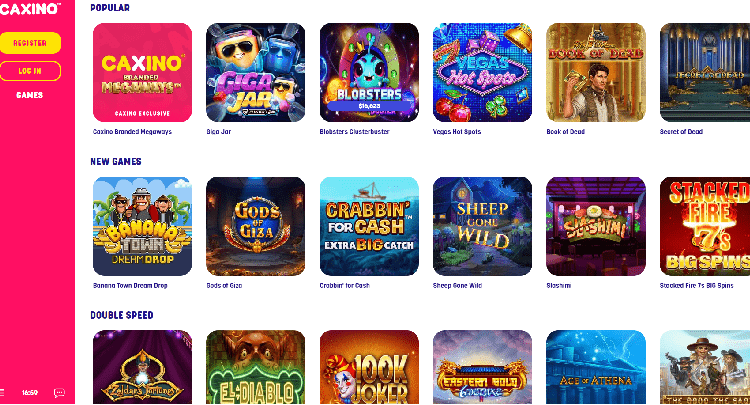
Task: Open the Book of Dead game tile
Action: pos(596,73)
